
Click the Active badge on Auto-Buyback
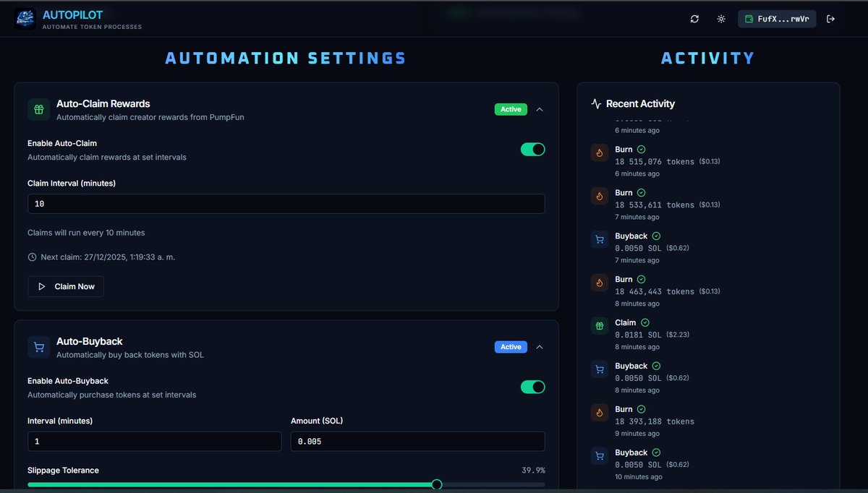[x=511, y=346]
